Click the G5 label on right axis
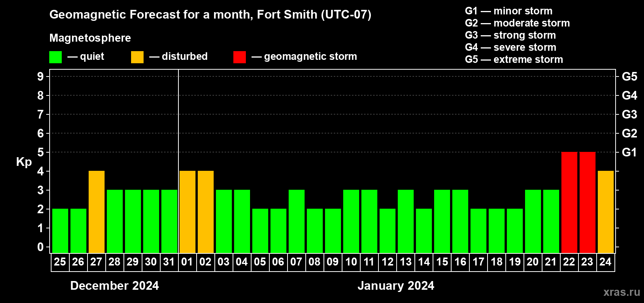644x303 pixels. [629, 77]
